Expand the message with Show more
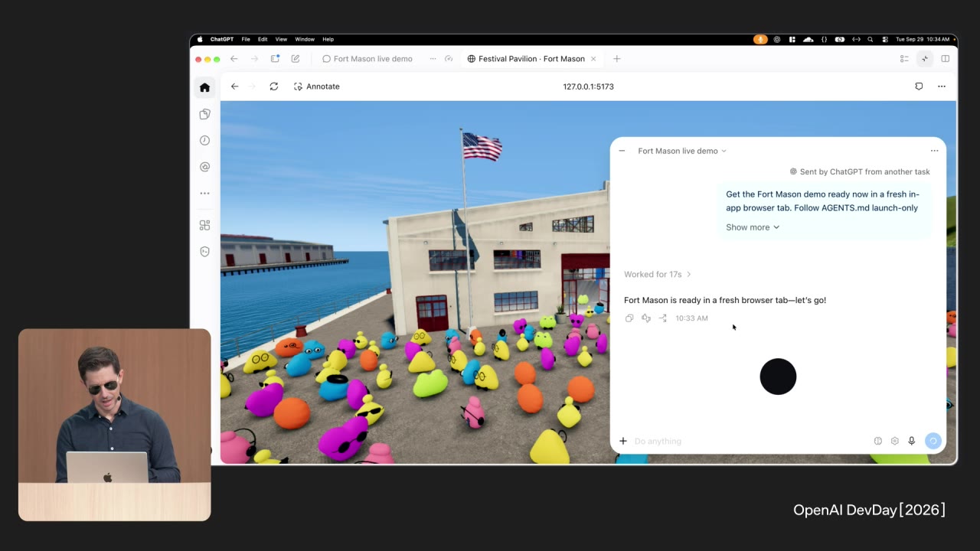 click(x=753, y=227)
